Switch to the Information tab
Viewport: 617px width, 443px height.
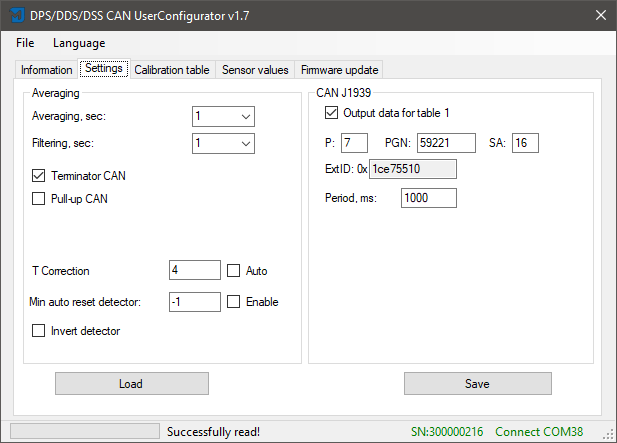point(46,70)
